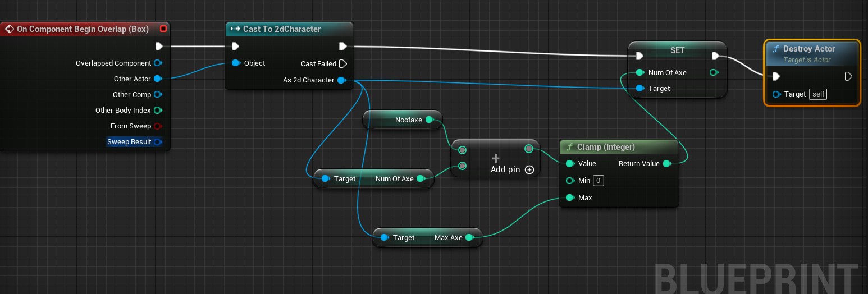Click the Overlapped Component pin
The image size is (868, 294).
(x=158, y=63)
